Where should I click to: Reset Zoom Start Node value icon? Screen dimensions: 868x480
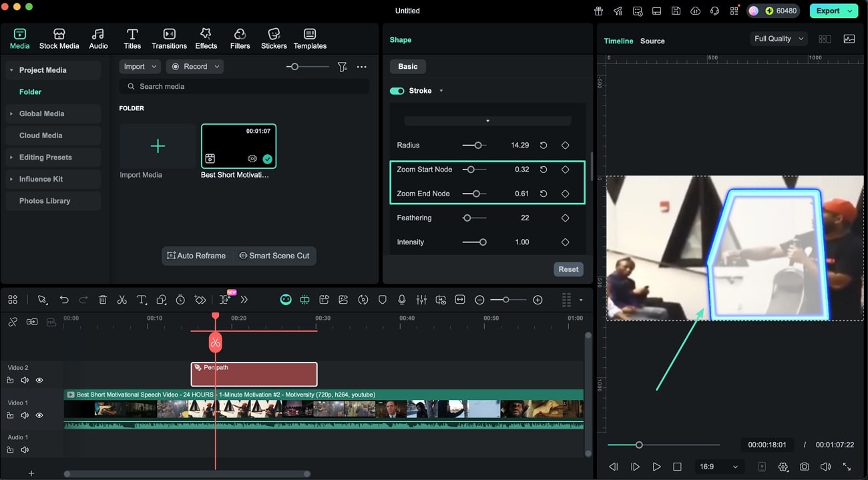[x=544, y=170]
